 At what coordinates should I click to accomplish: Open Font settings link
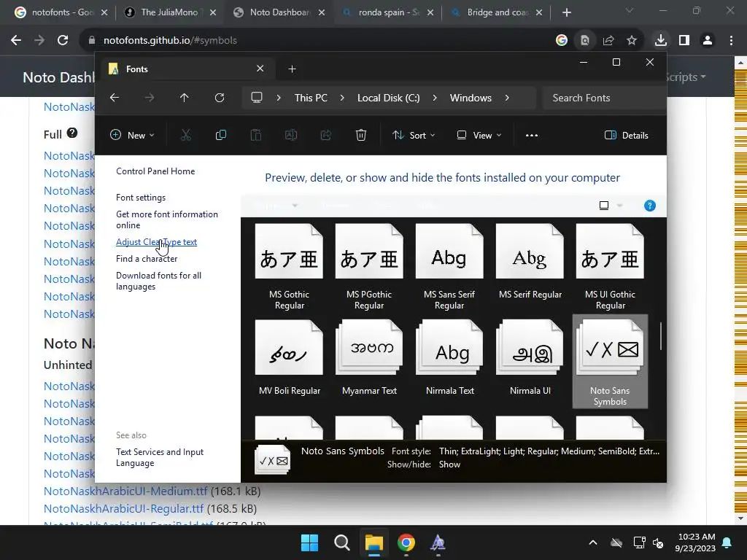[x=141, y=197]
